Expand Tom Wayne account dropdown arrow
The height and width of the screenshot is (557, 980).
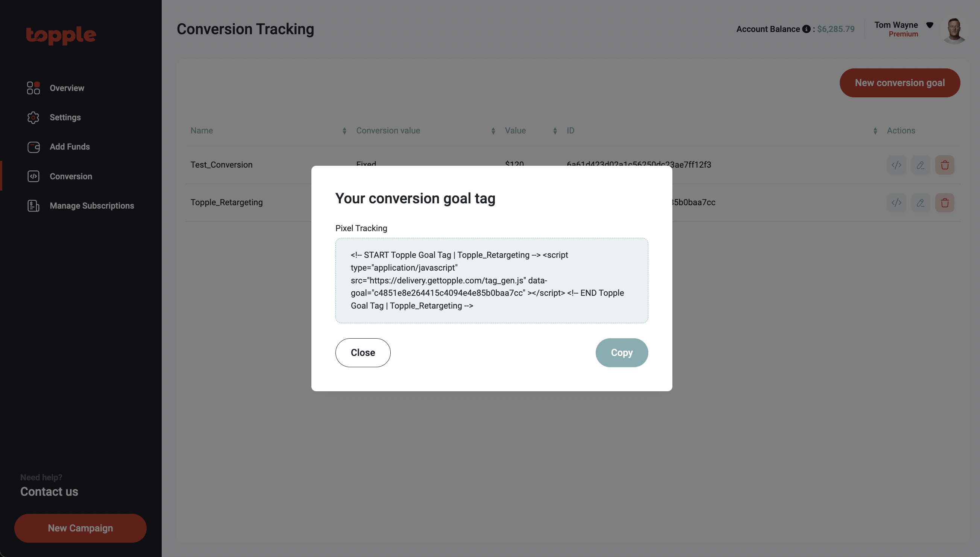pos(930,25)
